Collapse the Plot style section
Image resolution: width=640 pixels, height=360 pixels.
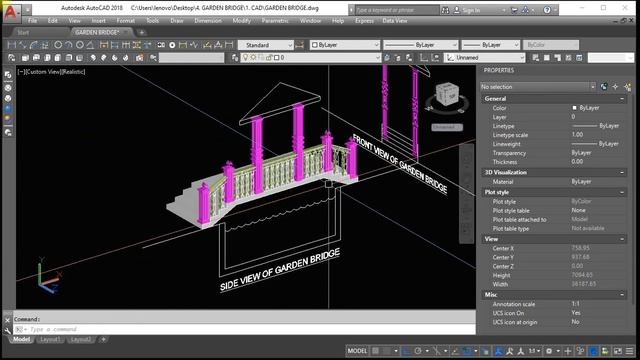coord(622,192)
